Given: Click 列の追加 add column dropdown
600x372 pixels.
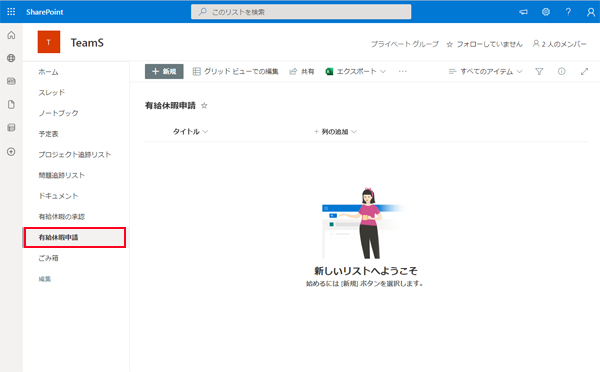Looking at the screenshot, I should 335,132.
